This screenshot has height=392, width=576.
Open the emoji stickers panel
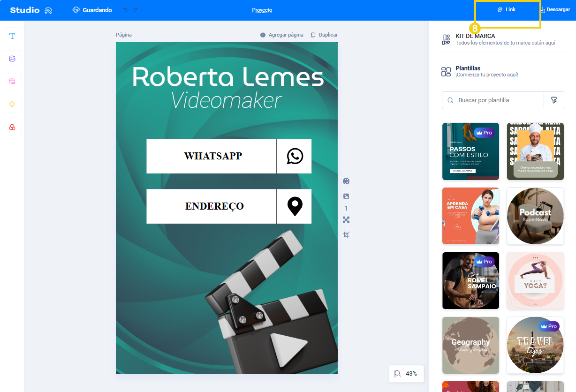(12, 104)
